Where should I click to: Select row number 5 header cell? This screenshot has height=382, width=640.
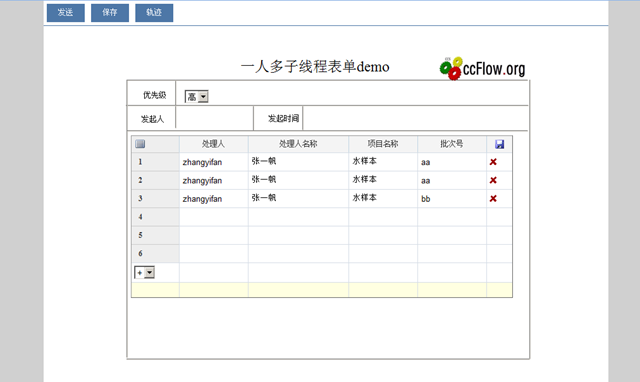(x=155, y=235)
